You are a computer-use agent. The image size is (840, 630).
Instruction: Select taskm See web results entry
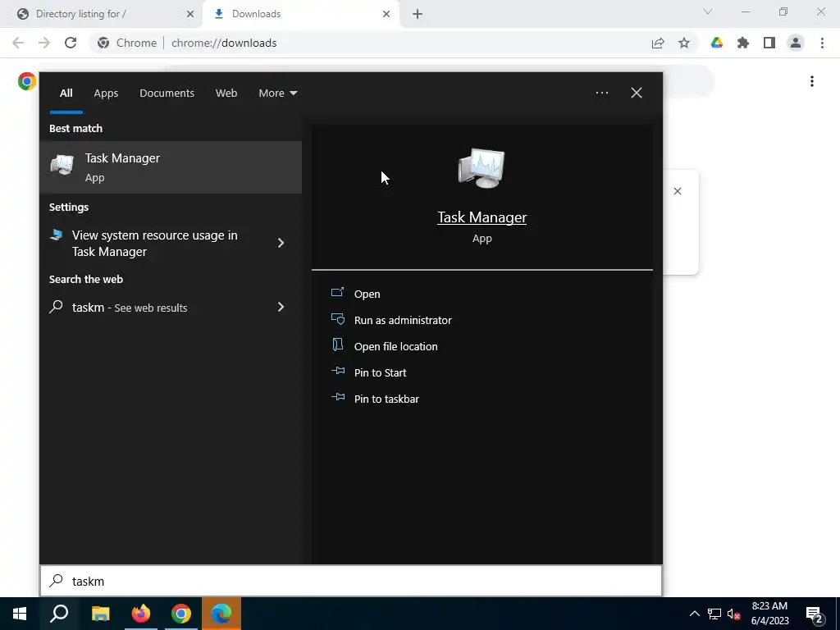[171, 307]
